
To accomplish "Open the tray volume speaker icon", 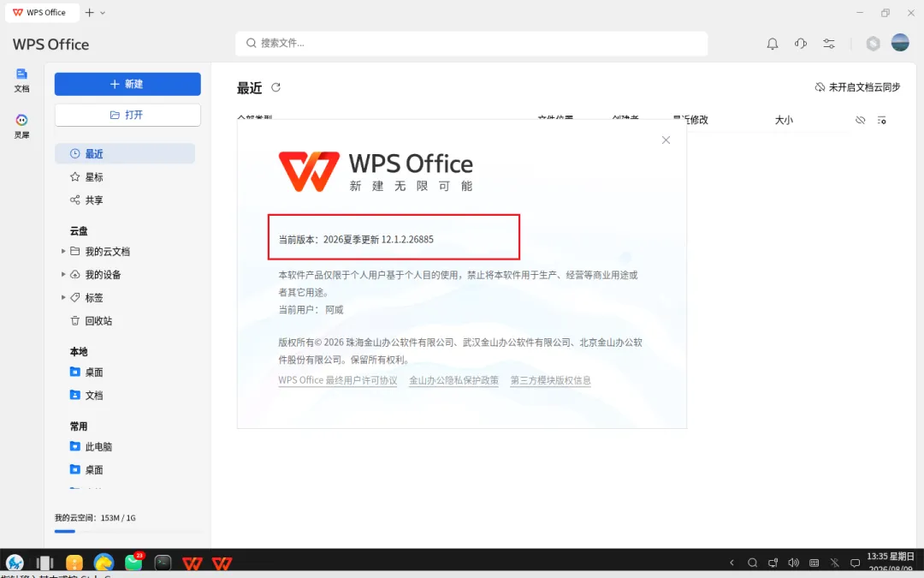I will 794,563.
